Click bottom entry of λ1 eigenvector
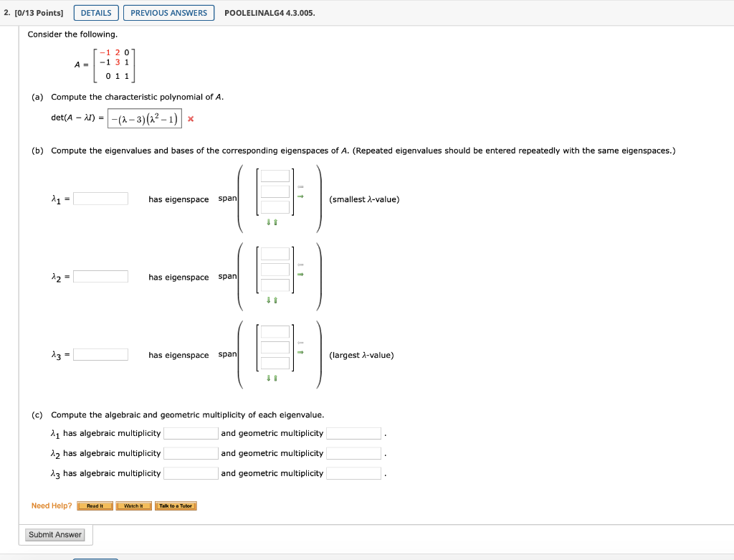Screen dimensions: 734x560 click(275, 207)
